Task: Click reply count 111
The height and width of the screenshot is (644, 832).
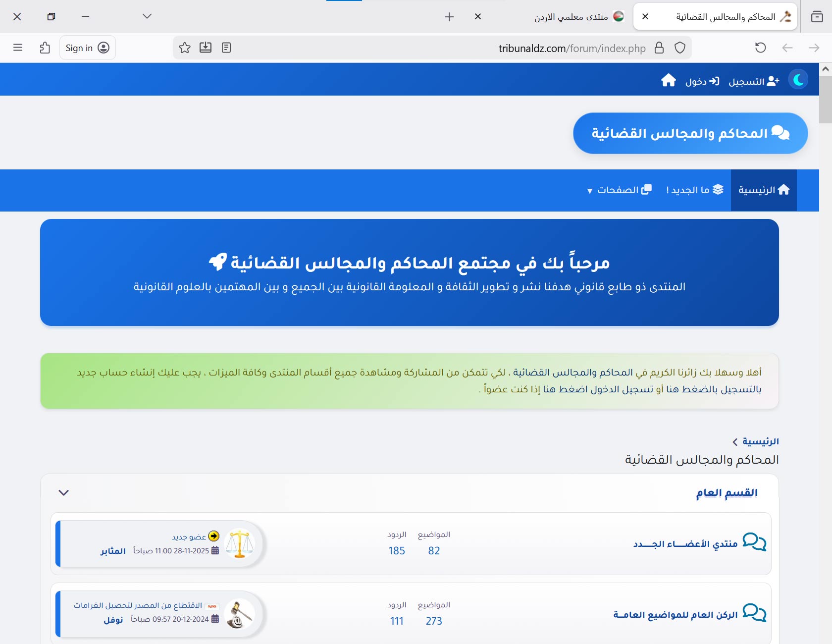Action: (x=397, y=621)
